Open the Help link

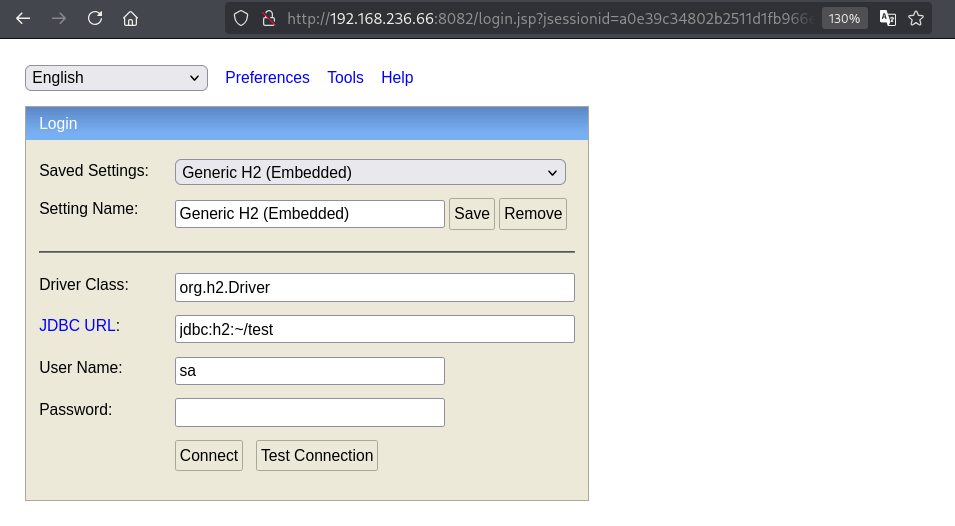pos(397,77)
